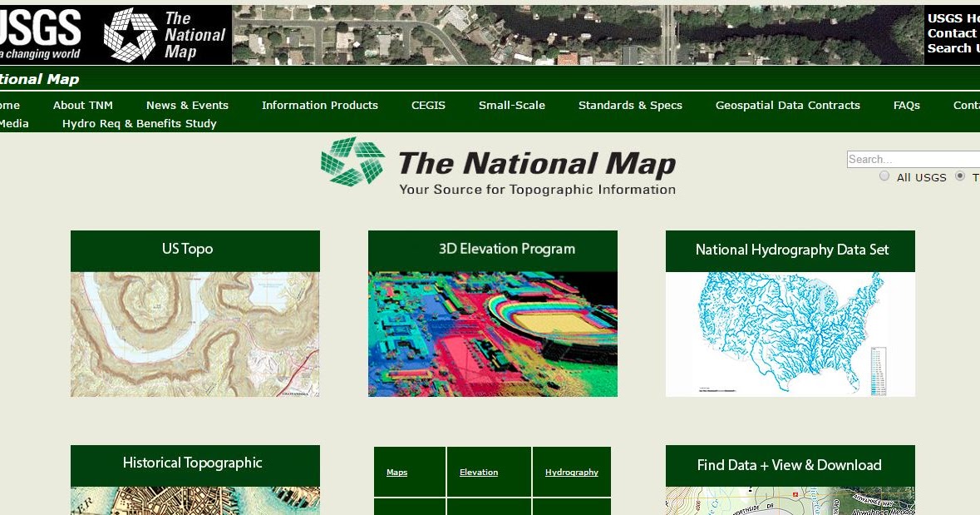Open the Information Products menu
Image resolution: width=980 pixels, height=515 pixels.
[x=319, y=106]
